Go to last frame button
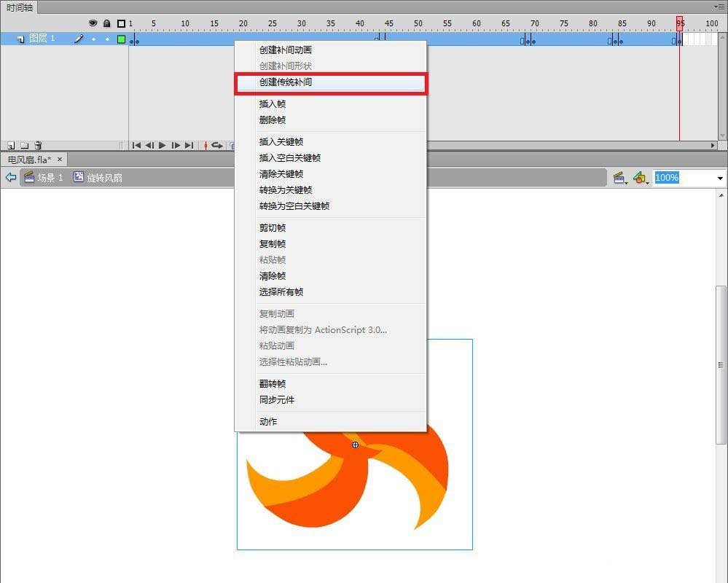The image size is (728, 583). [x=189, y=145]
